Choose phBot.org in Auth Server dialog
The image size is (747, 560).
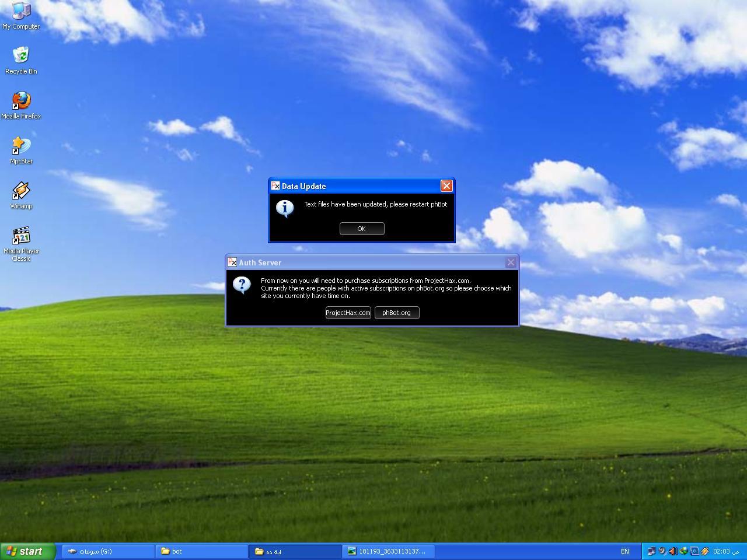(x=397, y=313)
